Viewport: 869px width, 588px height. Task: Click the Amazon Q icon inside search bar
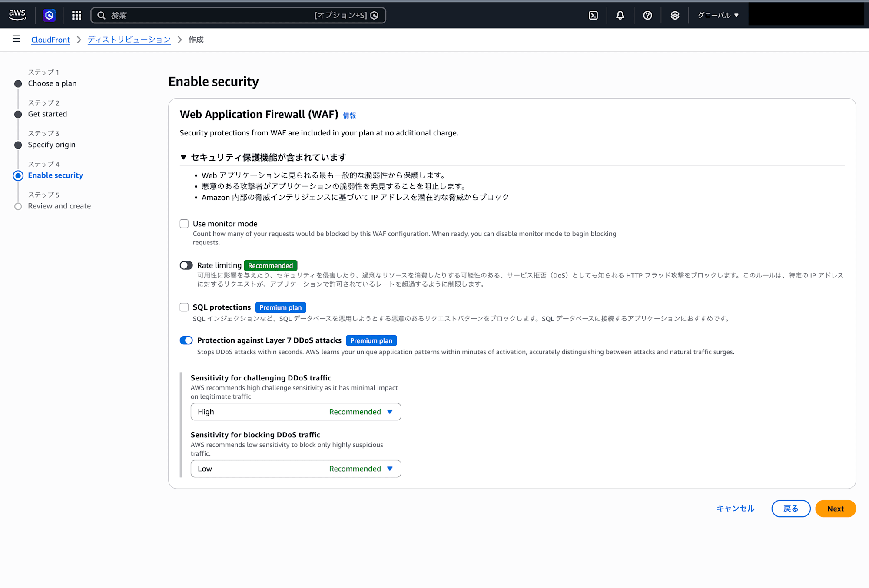pyautogui.click(x=375, y=15)
